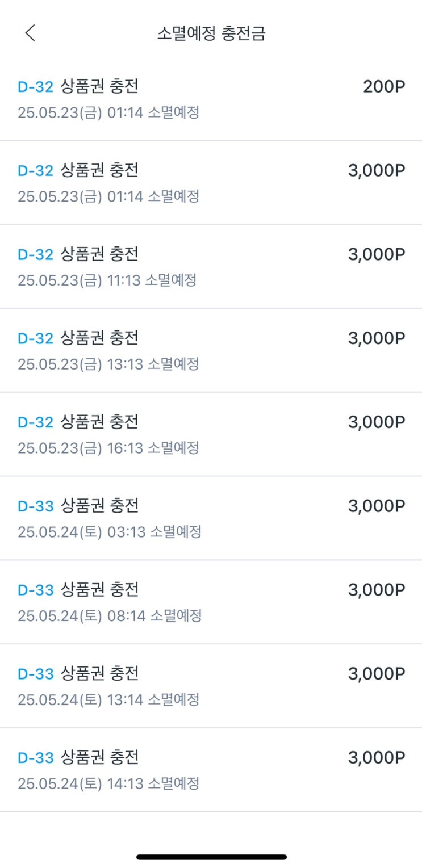Image resolution: width=422 pixels, height=868 pixels.
Task: Click the 소멸예정 충전금 page title
Action: pos(211,34)
